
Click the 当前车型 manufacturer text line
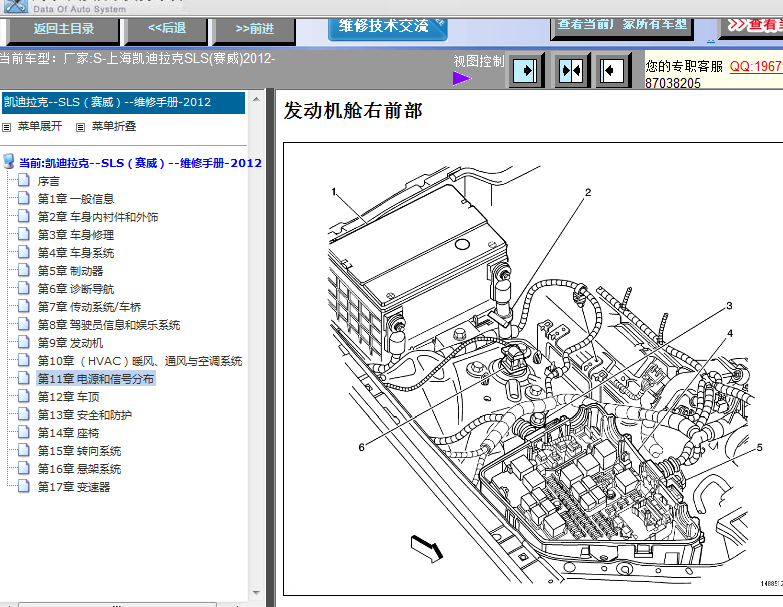(x=137, y=58)
